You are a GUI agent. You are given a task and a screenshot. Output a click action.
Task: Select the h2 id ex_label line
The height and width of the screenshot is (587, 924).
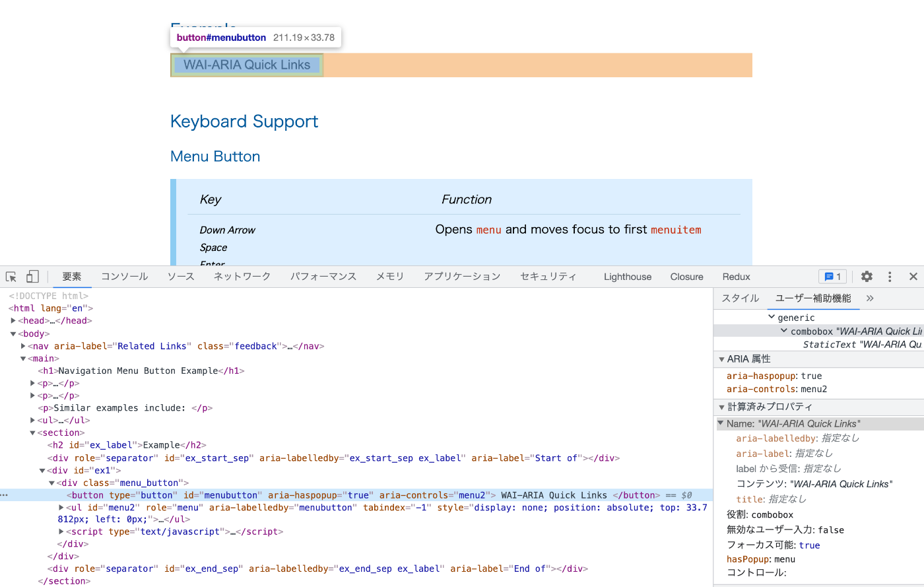click(x=127, y=445)
